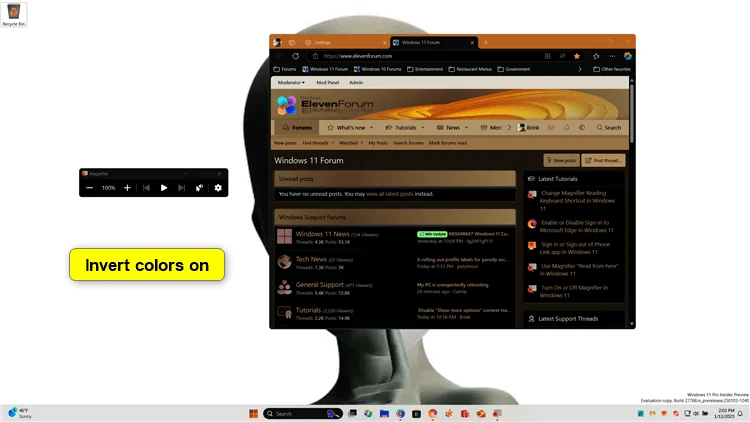
Task: Open Windows 11 Forum bookmark
Action: point(325,69)
